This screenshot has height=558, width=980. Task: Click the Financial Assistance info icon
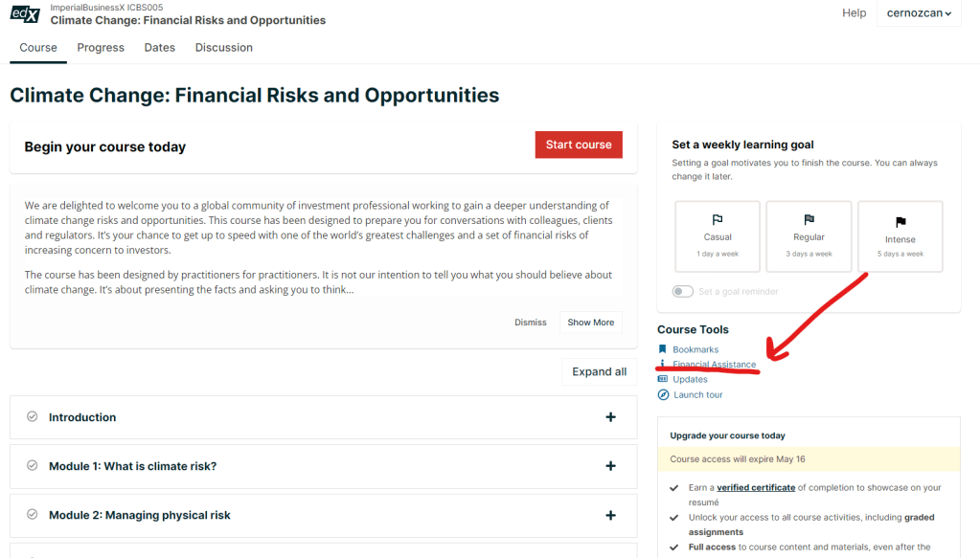(x=663, y=365)
